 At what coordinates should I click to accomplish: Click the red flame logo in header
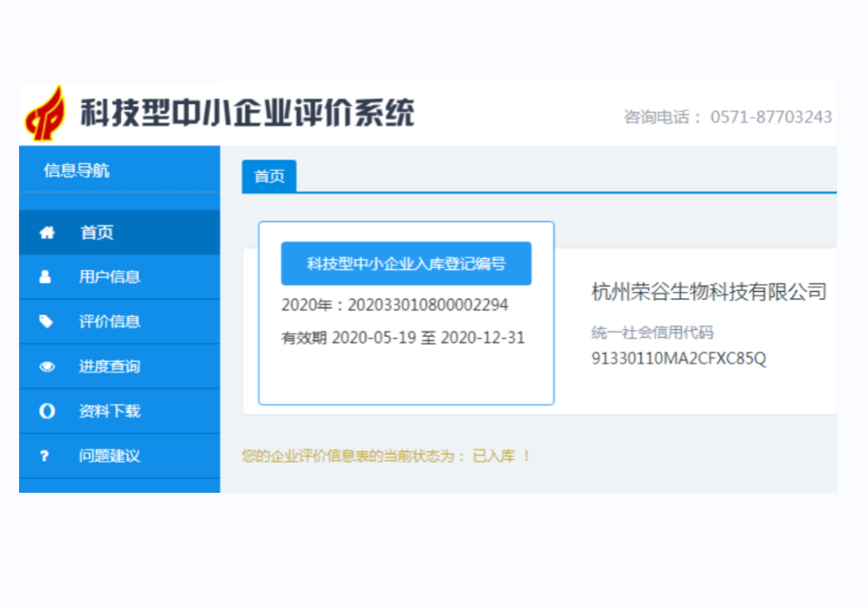coord(45,113)
